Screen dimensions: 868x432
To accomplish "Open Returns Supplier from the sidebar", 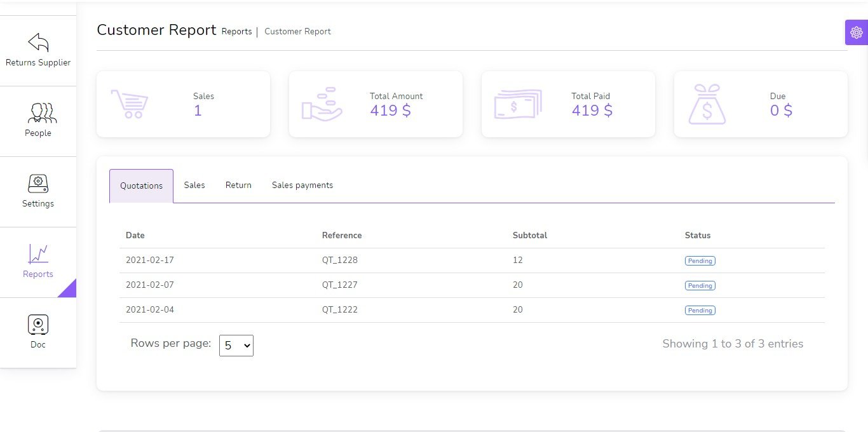I will click(x=38, y=51).
